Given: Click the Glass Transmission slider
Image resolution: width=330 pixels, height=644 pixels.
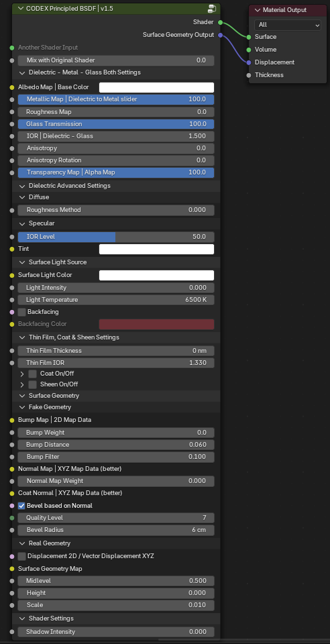Looking at the screenshot, I should tap(116, 125).
